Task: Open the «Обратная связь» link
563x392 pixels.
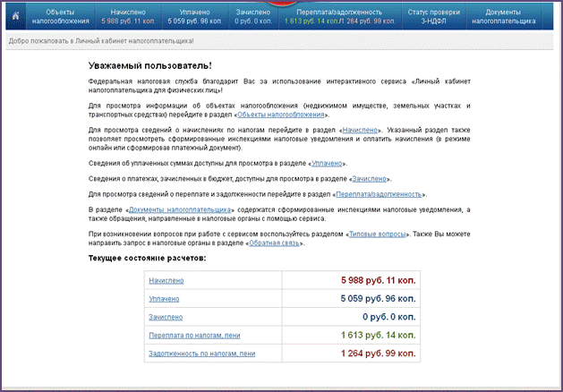Action: [274, 243]
